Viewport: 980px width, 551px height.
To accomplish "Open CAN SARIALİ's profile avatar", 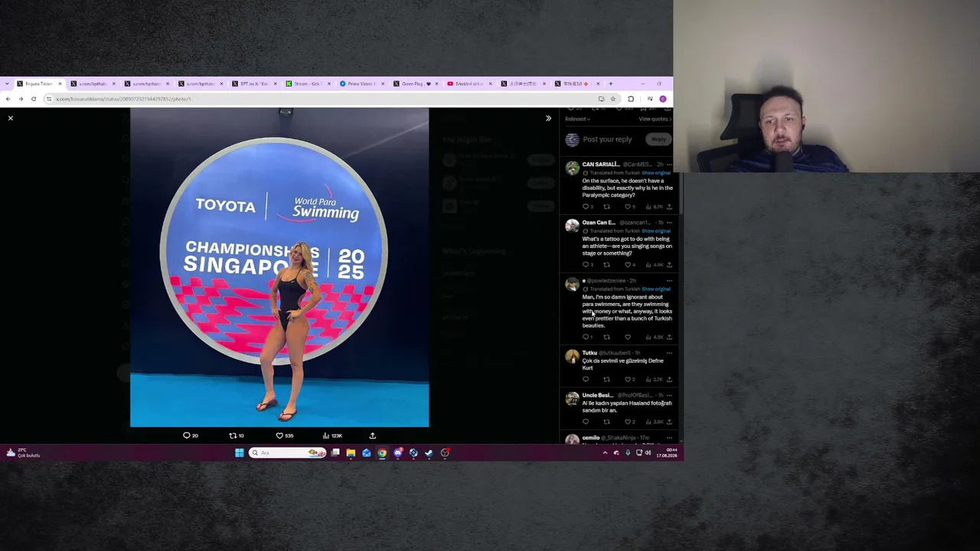I will point(572,168).
